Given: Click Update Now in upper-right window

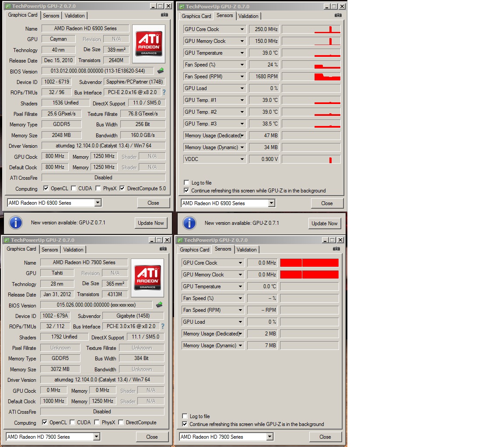Looking at the screenshot, I should click(324, 223).
